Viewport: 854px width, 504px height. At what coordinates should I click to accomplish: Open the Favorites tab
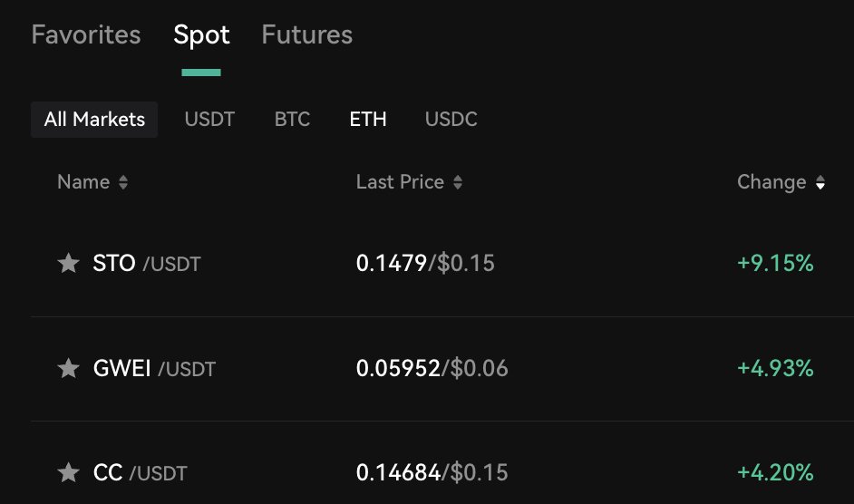(x=86, y=35)
